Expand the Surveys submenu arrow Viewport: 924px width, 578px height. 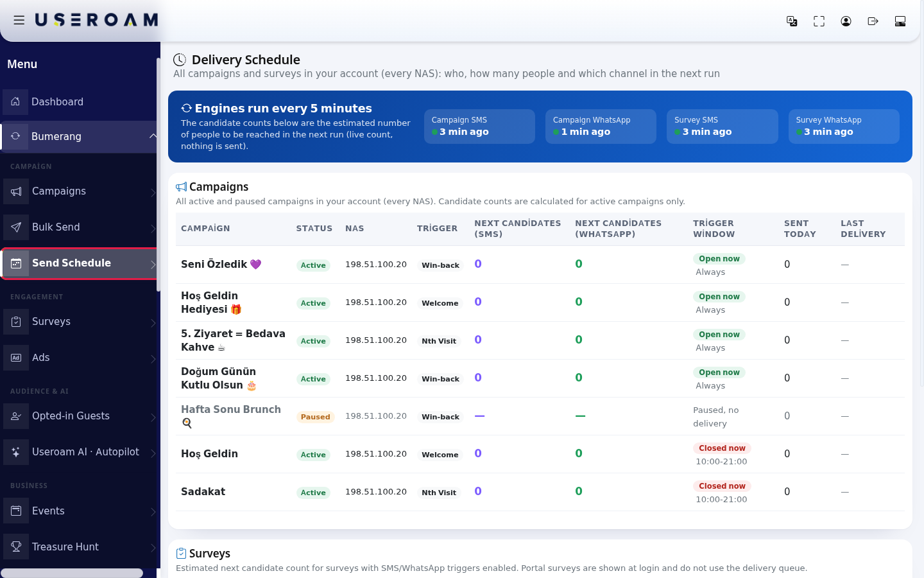(x=153, y=322)
